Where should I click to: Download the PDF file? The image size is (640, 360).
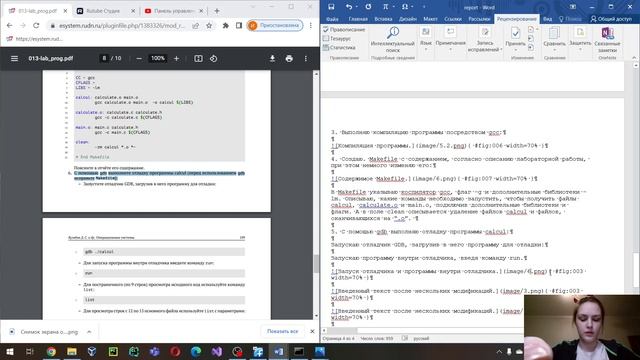272,58
